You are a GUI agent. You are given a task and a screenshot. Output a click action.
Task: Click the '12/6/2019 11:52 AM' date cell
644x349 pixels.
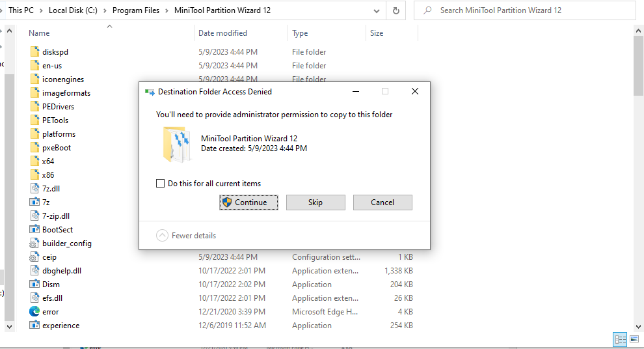(232, 325)
